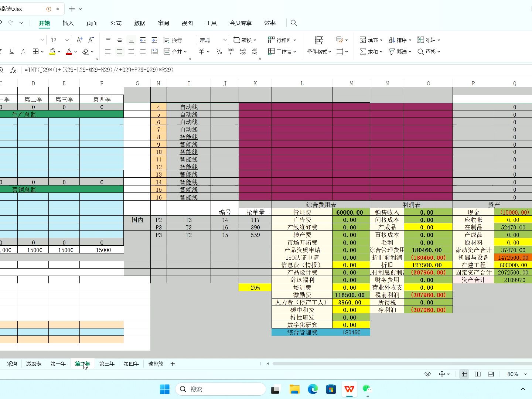Apply underline formatting
This screenshot has width=532, height=399.
click(x=11, y=52)
